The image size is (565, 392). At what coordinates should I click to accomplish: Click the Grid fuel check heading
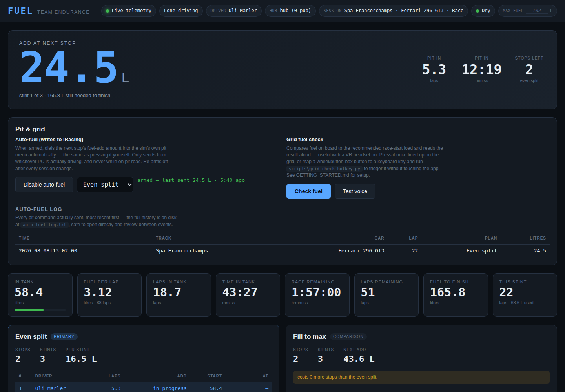click(x=305, y=140)
